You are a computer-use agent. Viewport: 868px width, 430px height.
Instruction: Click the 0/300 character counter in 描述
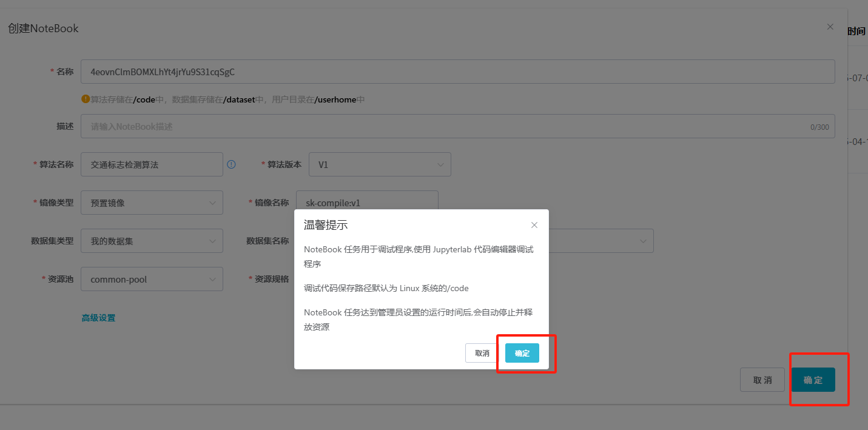(x=819, y=127)
